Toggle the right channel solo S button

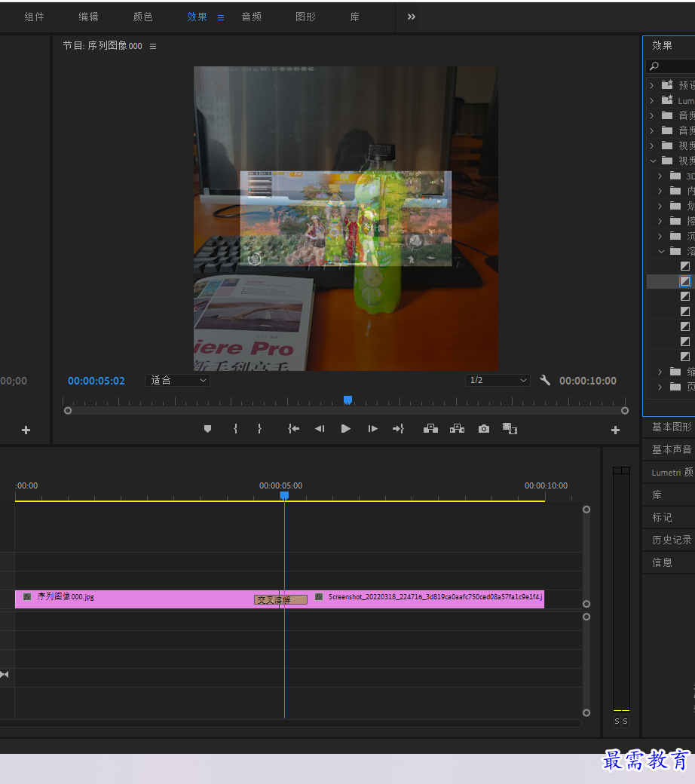[x=625, y=721]
